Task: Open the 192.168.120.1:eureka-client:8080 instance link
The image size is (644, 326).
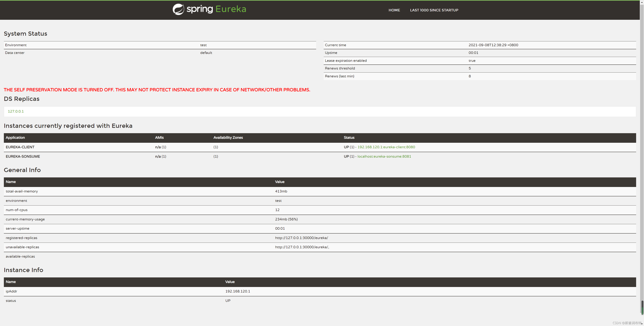Action: (x=386, y=147)
